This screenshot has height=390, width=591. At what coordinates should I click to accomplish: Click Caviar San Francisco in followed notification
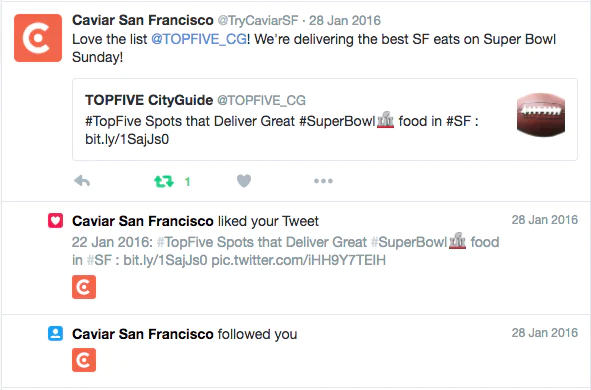(x=143, y=334)
